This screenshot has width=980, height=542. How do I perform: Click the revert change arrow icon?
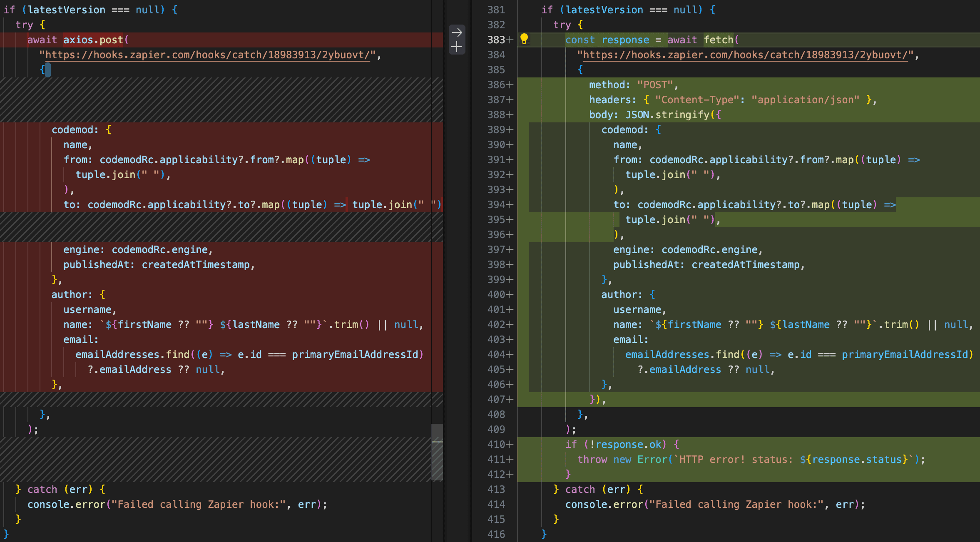tap(457, 32)
